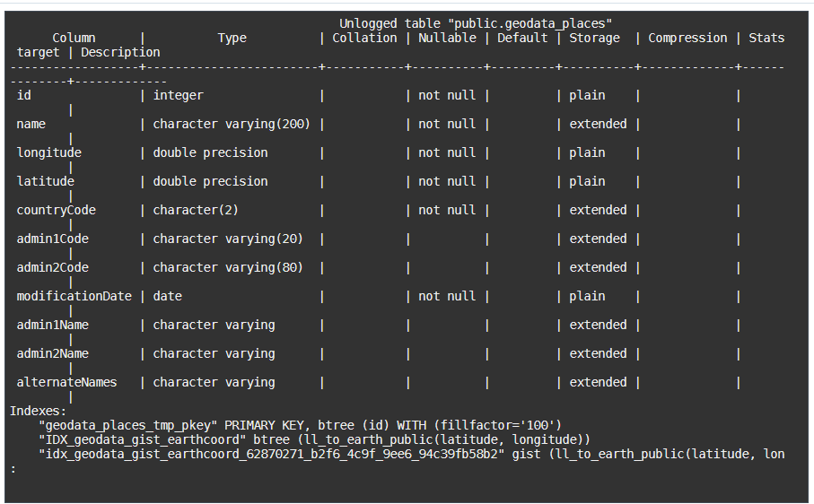Image resolution: width=814 pixels, height=504 pixels.
Task: Click the "alternateNames" column name
Action: coord(66,382)
